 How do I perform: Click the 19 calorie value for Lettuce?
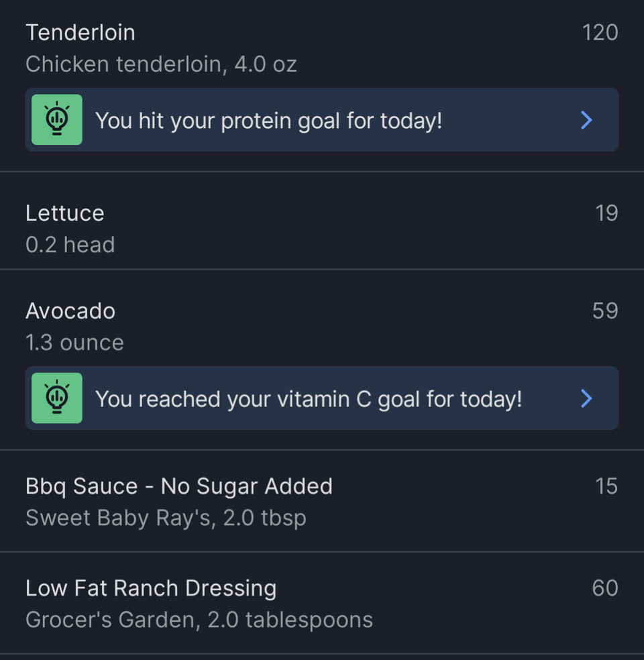coord(606,213)
